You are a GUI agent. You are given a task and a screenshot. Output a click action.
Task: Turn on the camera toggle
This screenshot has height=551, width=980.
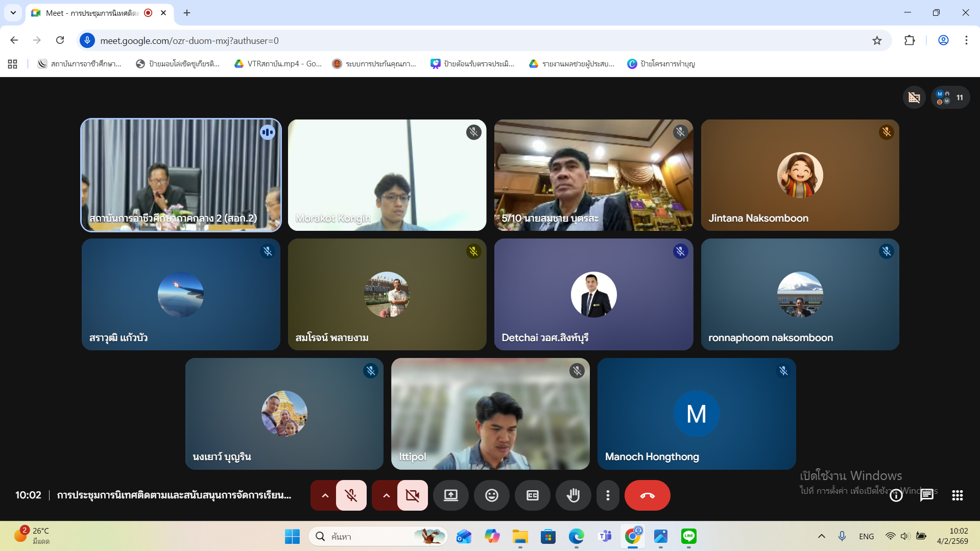click(412, 495)
